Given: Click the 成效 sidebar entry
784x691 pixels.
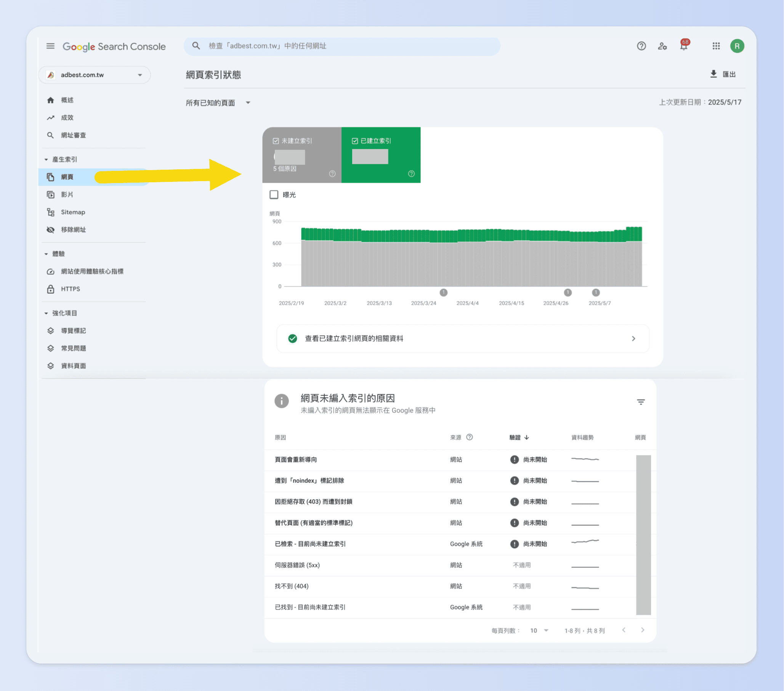Looking at the screenshot, I should [67, 117].
